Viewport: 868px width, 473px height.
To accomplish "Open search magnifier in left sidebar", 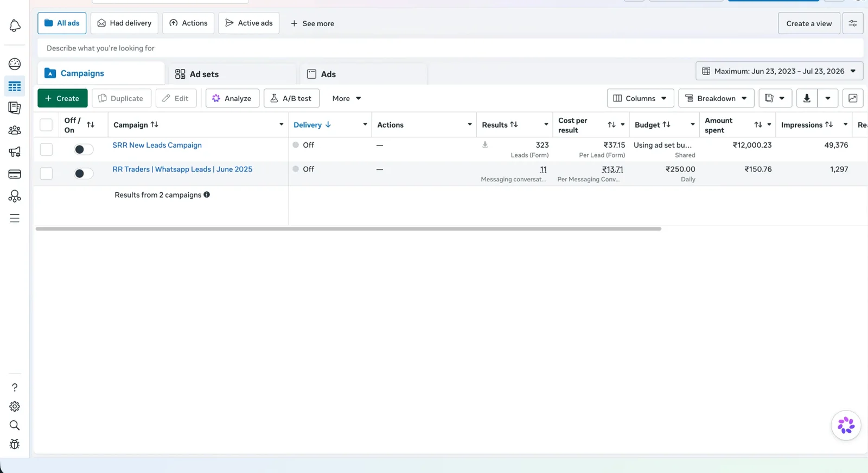I will pos(15,425).
